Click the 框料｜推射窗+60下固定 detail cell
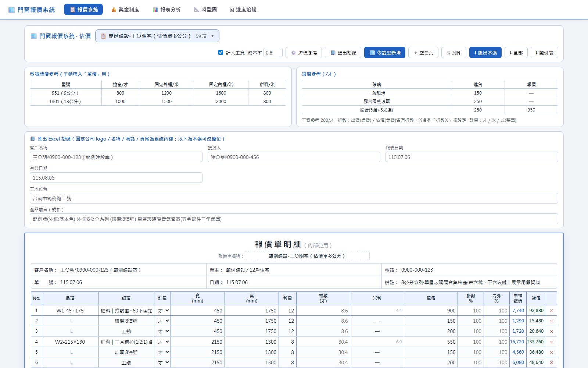Screen dimensions: 588x368 126,311
